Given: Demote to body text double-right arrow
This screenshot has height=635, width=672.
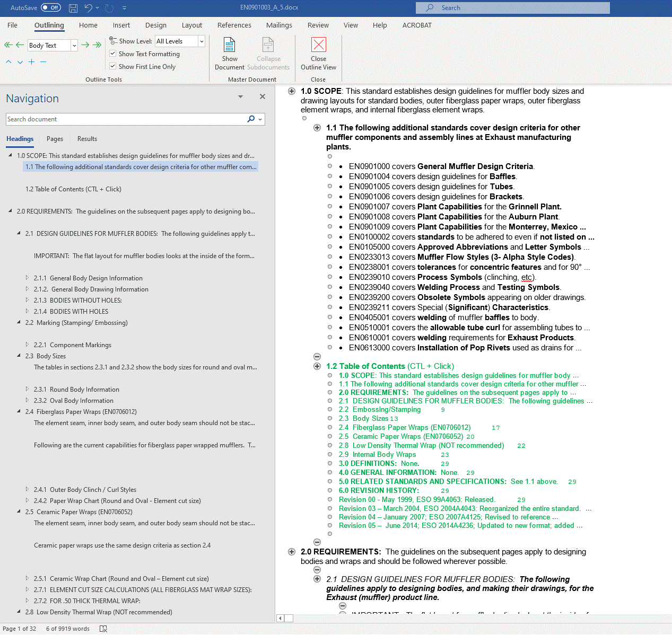Looking at the screenshot, I should (x=97, y=45).
